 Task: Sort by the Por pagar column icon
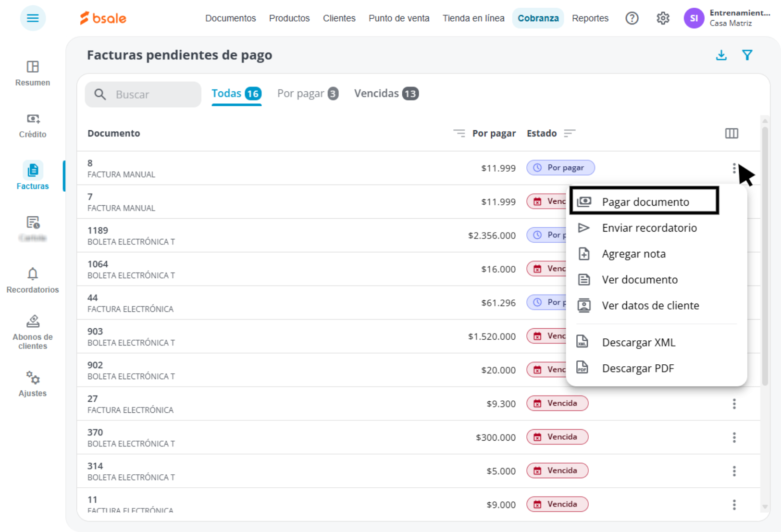[459, 133]
